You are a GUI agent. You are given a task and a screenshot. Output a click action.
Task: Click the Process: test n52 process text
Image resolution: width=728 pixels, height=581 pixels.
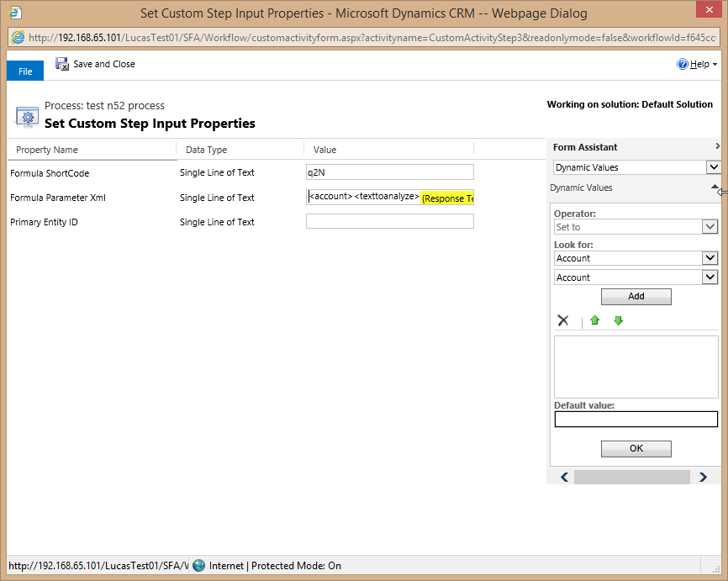104,106
